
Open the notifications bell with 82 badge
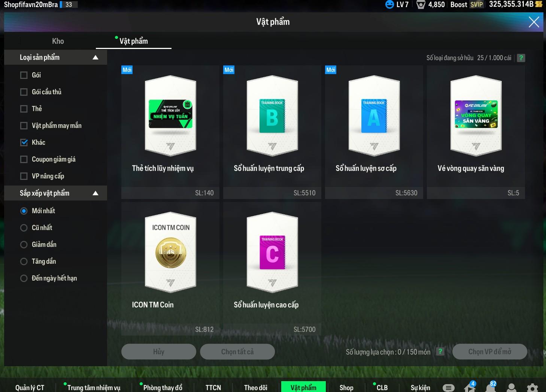pyautogui.click(x=491, y=388)
